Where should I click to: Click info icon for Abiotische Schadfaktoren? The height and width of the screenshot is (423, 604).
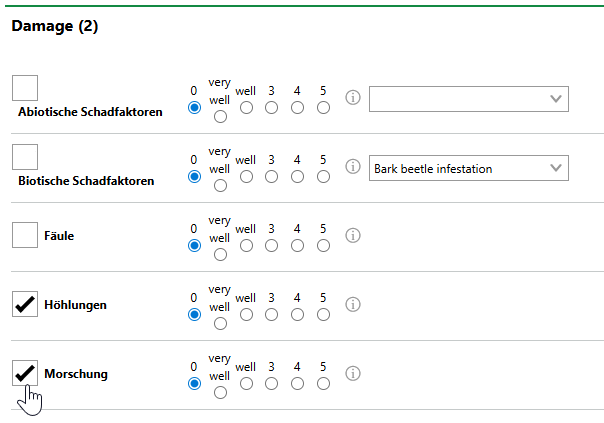[352, 98]
